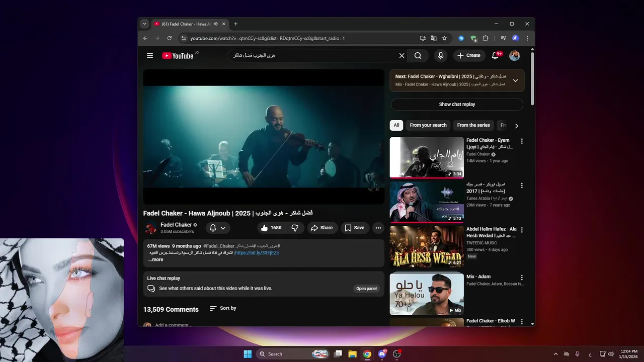Show chat replay

coord(457,105)
